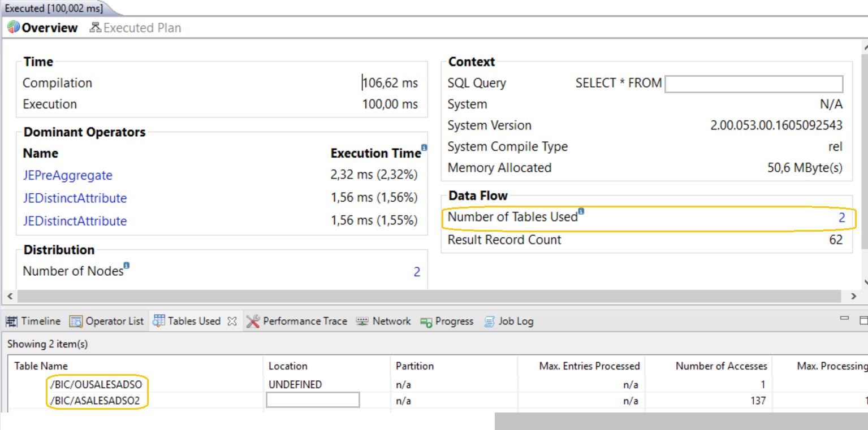Click the UNDEFINED location cell
868x430 pixels.
point(295,384)
